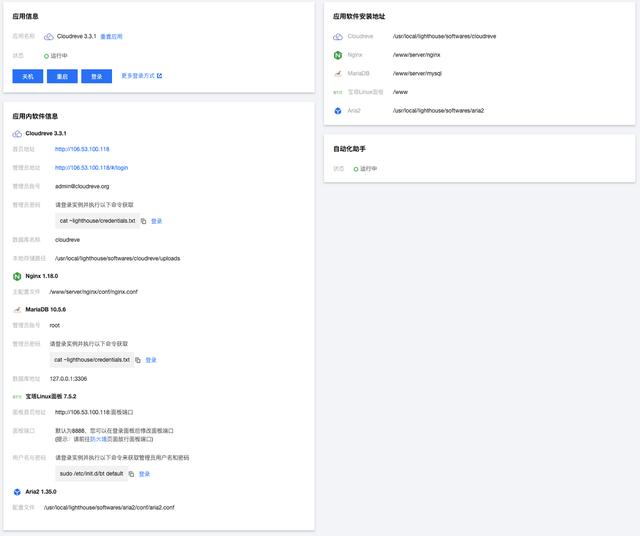
Task: Copy the Cloudreve credentials command
Action: coord(144,221)
